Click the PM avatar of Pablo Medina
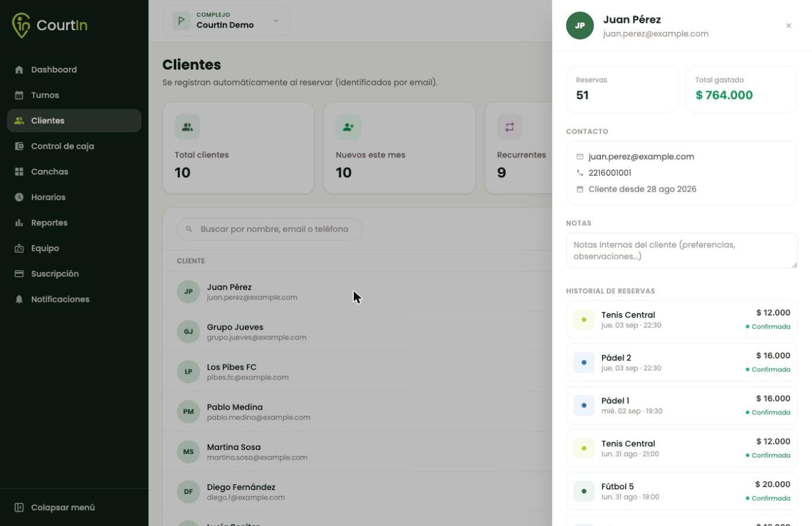 pos(188,412)
